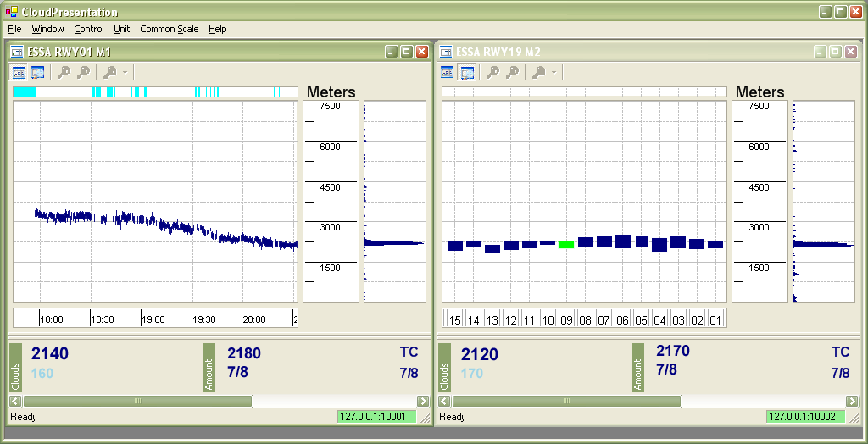Click the 19:30 time axis label
Screen dimensions: 868x444
click(x=204, y=319)
